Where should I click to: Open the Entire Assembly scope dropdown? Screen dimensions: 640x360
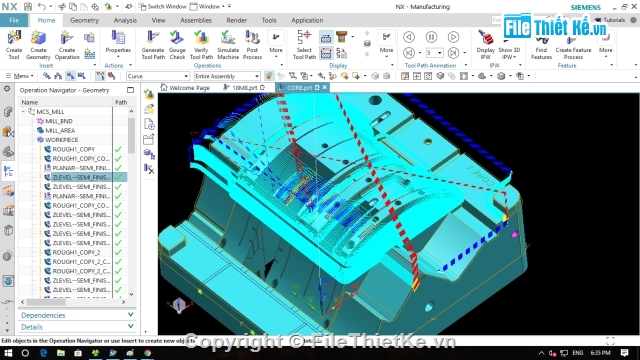[x=227, y=76]
